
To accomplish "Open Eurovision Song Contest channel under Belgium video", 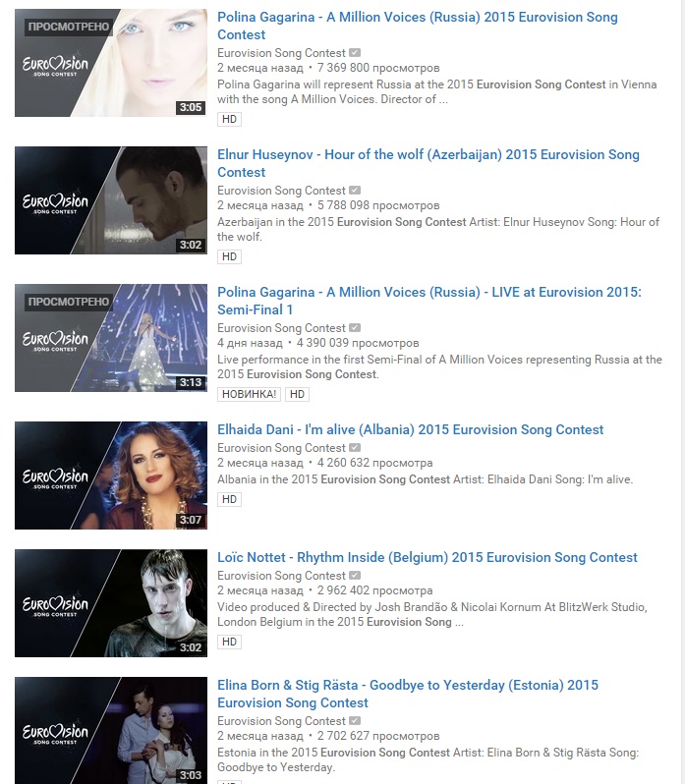I will [x=281, y=576].
